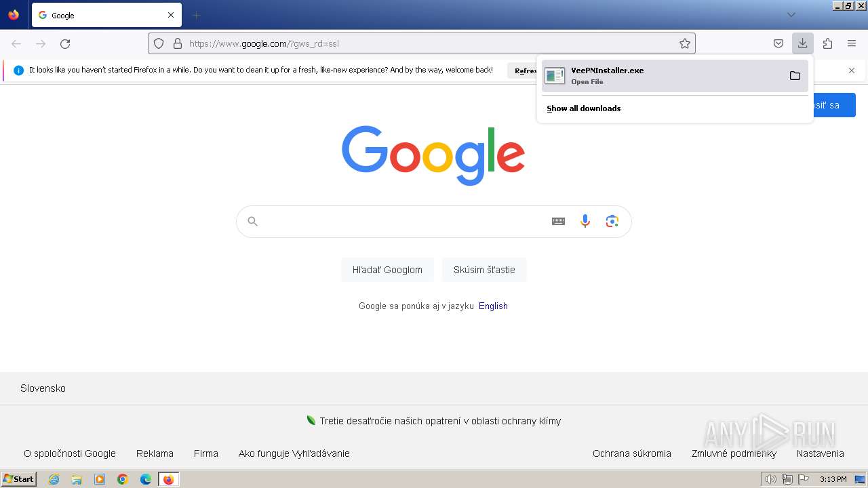Open the network tray icon

coord(787,479)
